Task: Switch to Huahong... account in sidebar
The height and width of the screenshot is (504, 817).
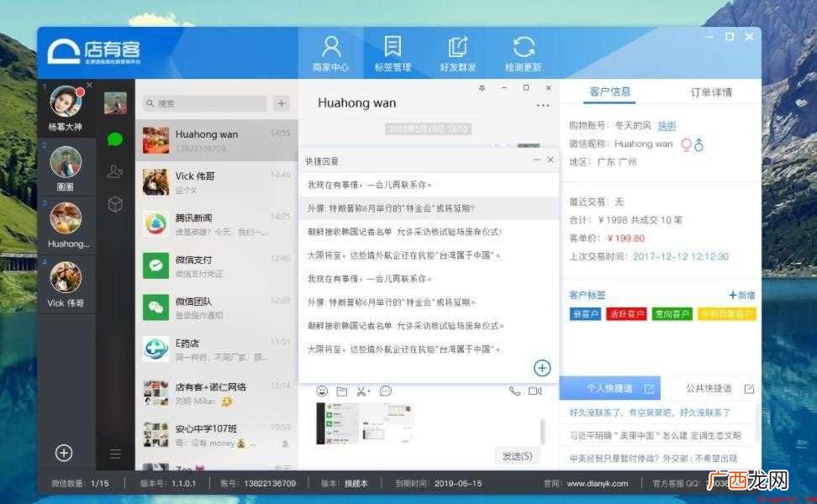Action: pyautogui.click(x=66, y=225)
